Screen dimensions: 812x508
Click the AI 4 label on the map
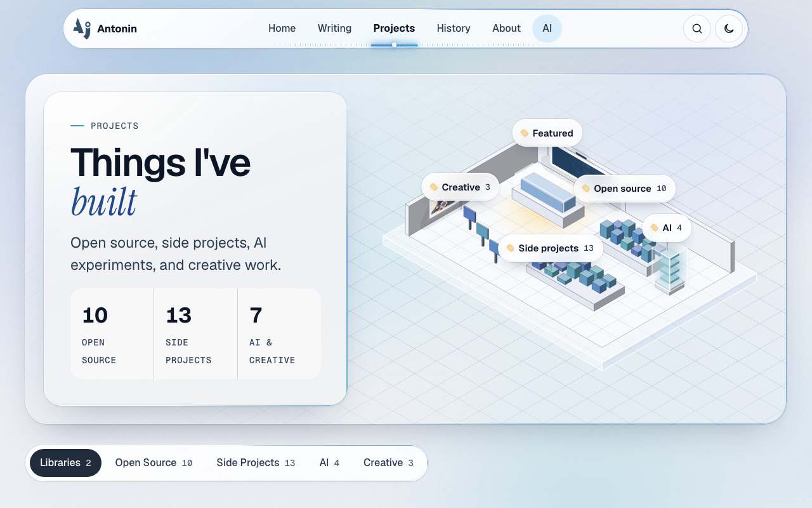[x=666, y=228]
